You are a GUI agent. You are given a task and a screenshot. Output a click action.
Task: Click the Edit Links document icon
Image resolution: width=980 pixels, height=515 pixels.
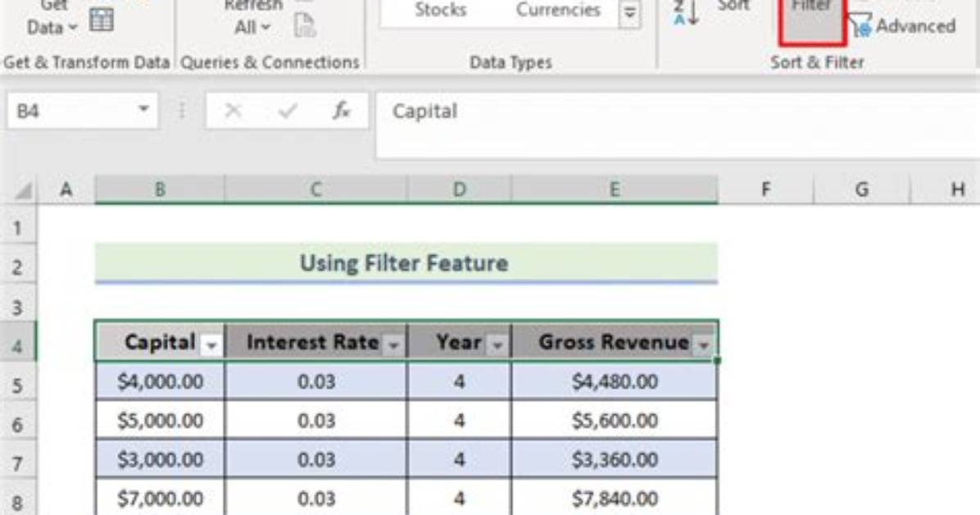click(x=304, y=25)
